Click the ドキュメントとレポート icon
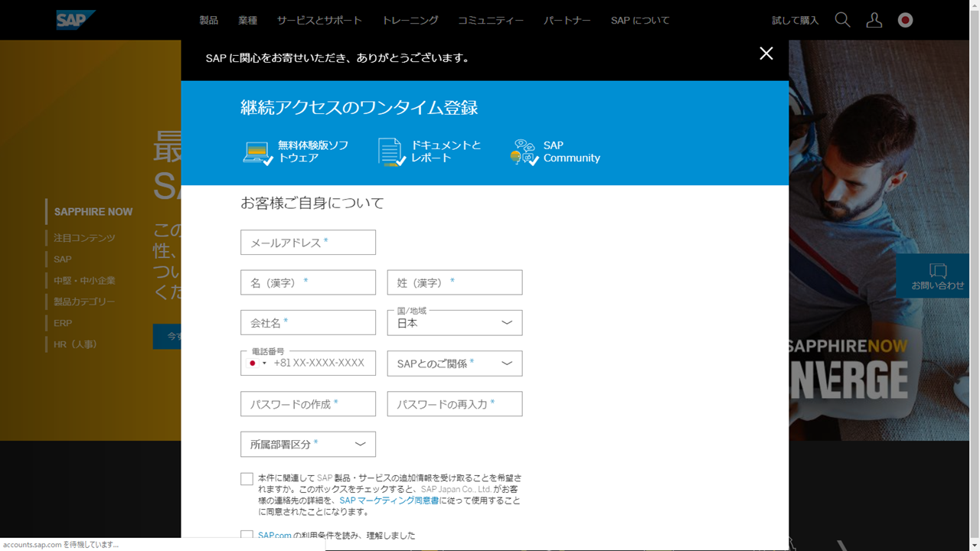Viewport: 980px width, 551px height. 389,151
